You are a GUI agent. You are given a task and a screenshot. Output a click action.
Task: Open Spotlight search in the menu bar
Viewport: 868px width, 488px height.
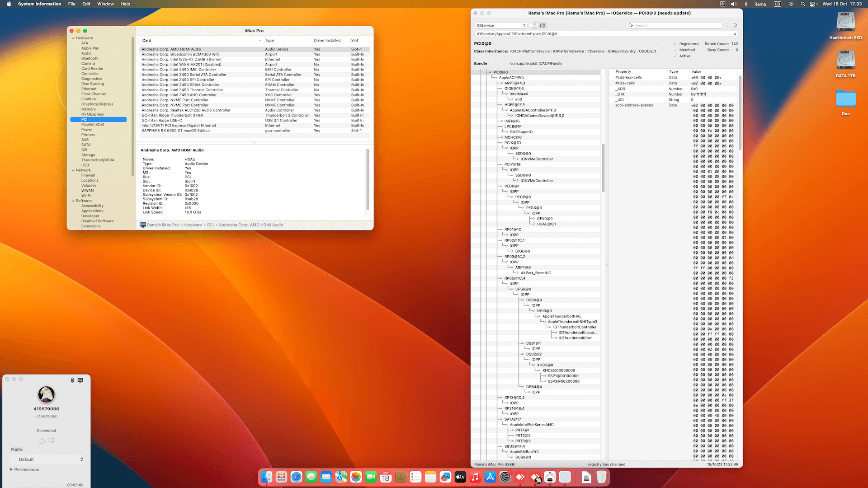[x=802, y=4]
